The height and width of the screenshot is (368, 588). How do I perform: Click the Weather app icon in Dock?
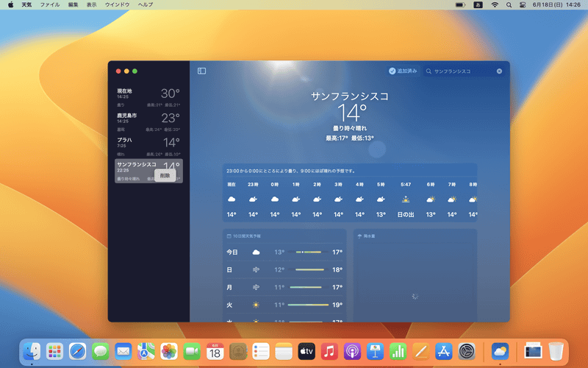point(500,352)
